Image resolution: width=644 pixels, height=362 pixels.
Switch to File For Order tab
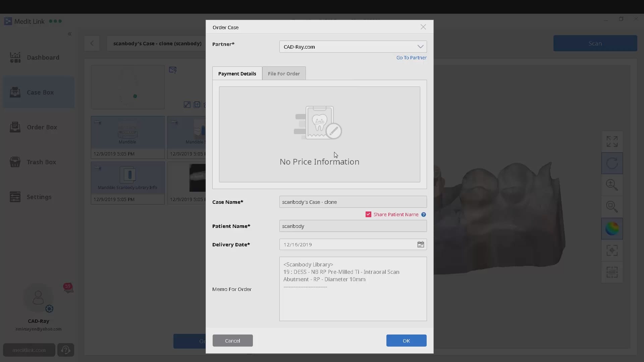click(284, 73)
